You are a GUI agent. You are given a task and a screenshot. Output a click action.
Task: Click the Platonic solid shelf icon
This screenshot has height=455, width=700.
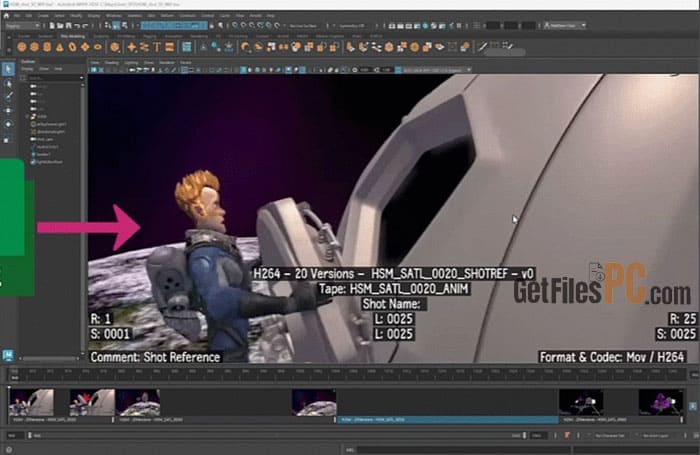coord(115,47)
